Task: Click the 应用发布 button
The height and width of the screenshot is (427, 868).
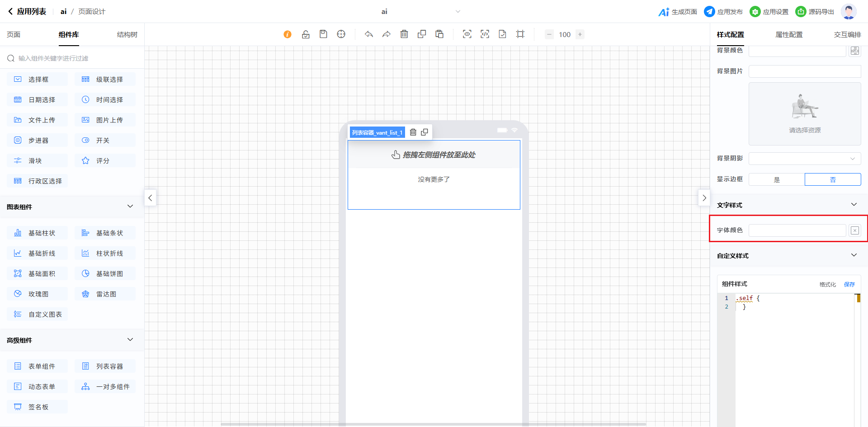Action: (x=723, y=12)
